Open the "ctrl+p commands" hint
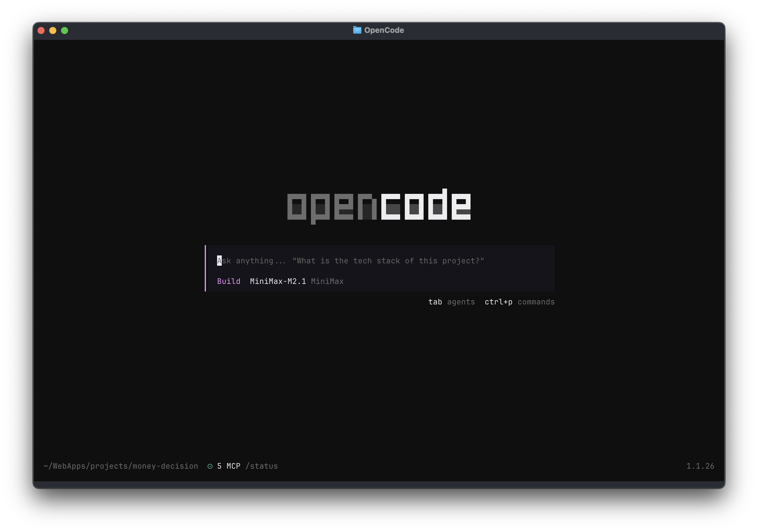758x532 pixels. click(520, 302)
